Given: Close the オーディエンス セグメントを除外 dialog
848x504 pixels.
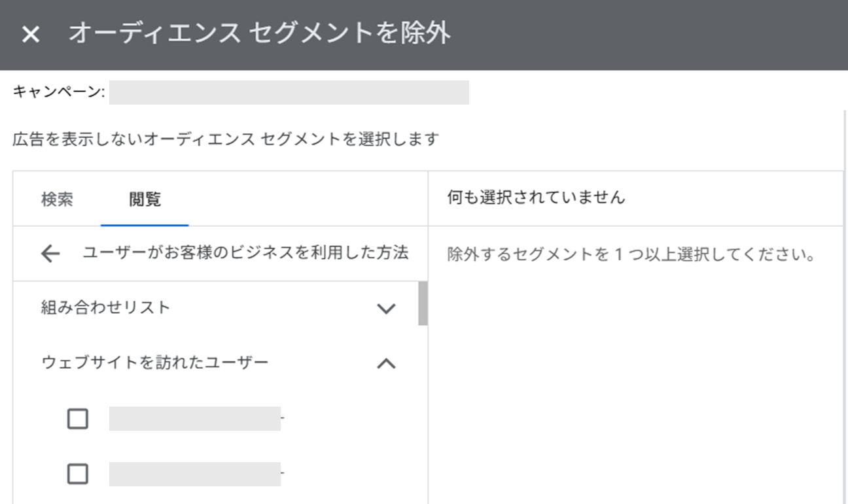Looking at the screenshot, I should coord(30,35).
